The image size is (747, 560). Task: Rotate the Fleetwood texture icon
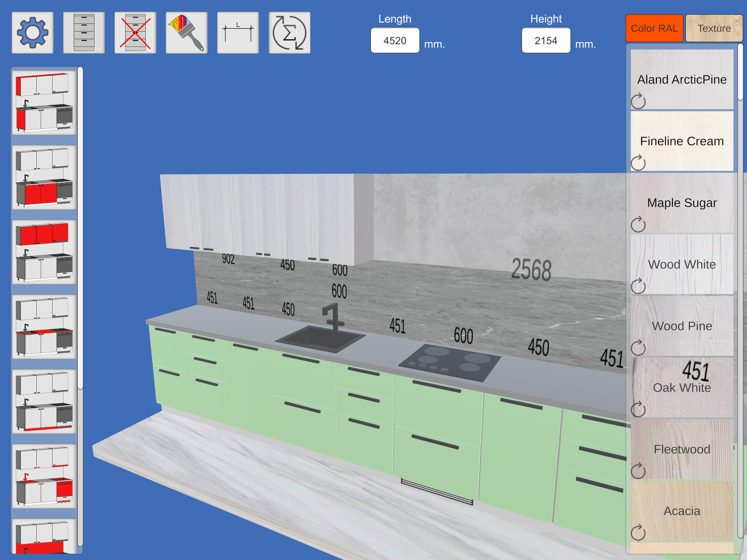(x=638, y=471)
